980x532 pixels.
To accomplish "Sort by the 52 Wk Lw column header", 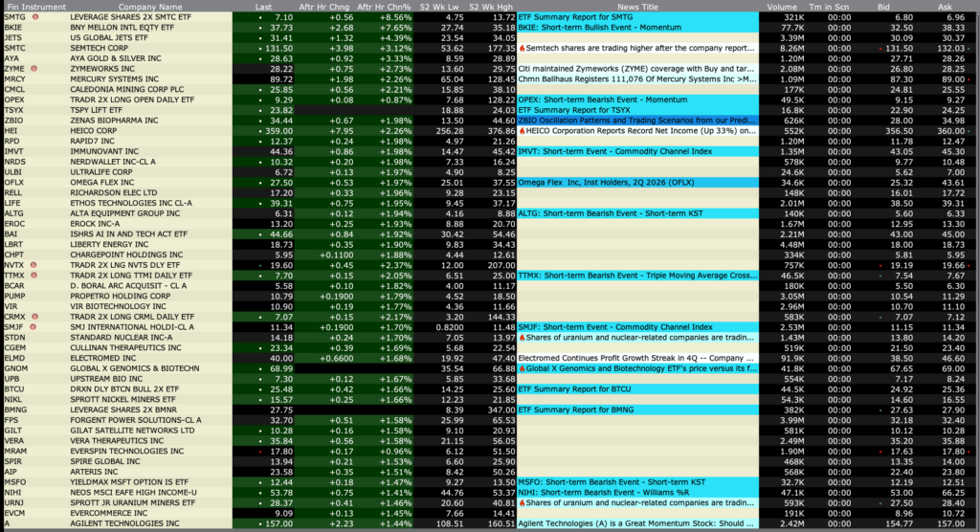I will [x=440, y=7].
